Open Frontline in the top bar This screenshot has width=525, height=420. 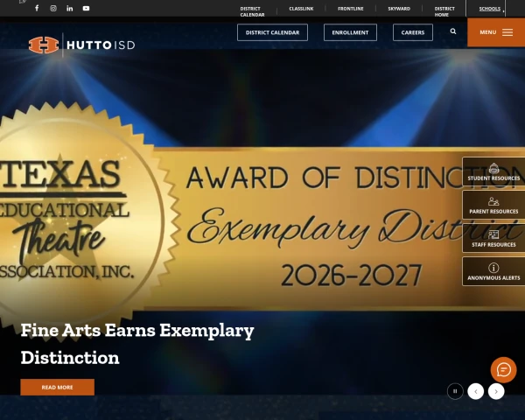[350, 9]
